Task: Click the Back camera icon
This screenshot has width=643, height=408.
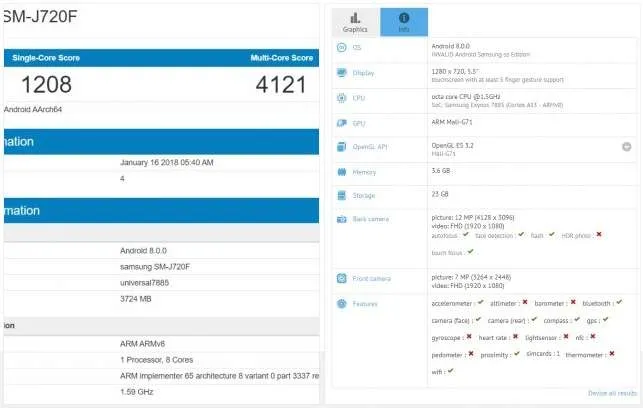Action: tap(342, 219)
